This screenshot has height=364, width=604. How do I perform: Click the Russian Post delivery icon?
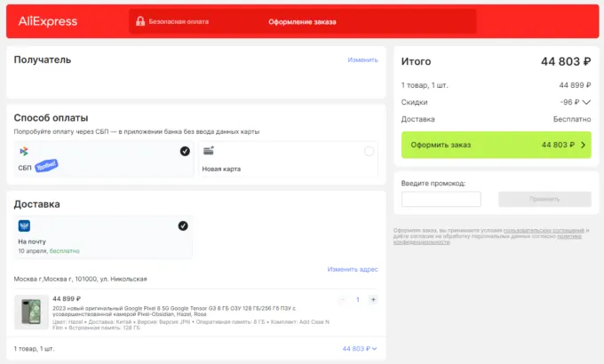coord(25,226)
